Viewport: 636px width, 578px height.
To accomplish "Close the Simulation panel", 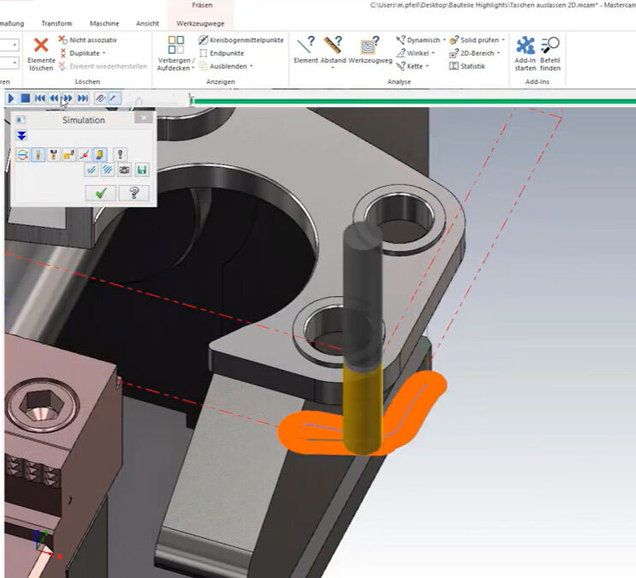I will pyautogui.click(x=143, y=118).
